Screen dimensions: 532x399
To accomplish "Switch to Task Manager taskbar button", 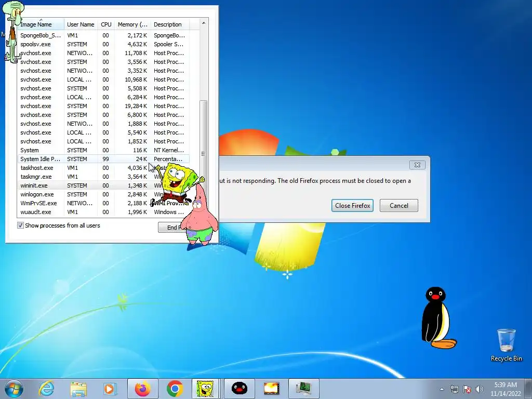I will click(303, 389).
